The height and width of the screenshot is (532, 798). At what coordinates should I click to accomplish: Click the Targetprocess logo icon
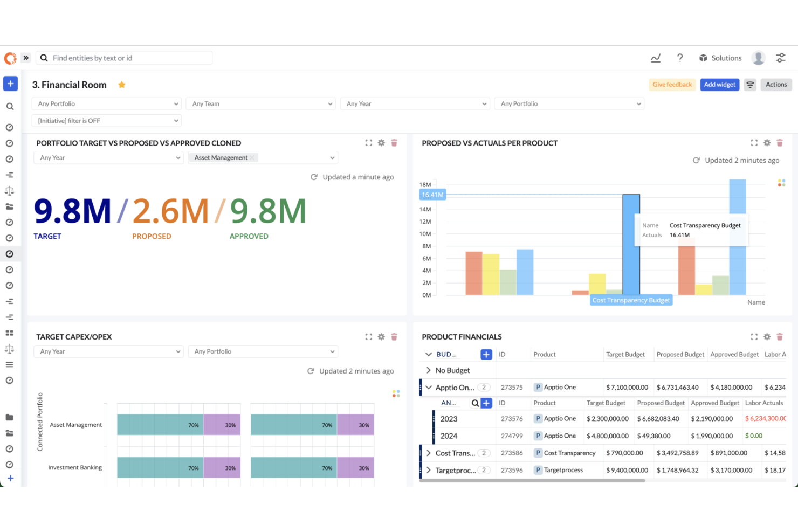click(10, 58)
